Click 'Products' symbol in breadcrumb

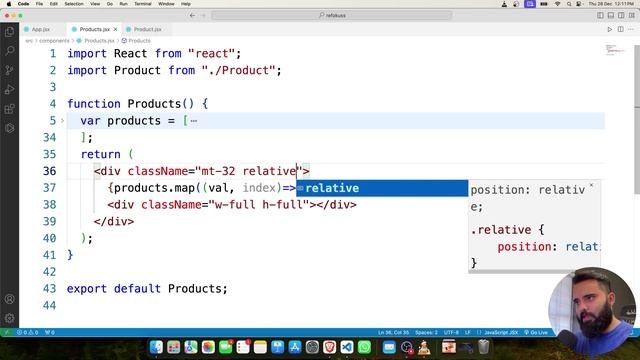tap(139, 41)
